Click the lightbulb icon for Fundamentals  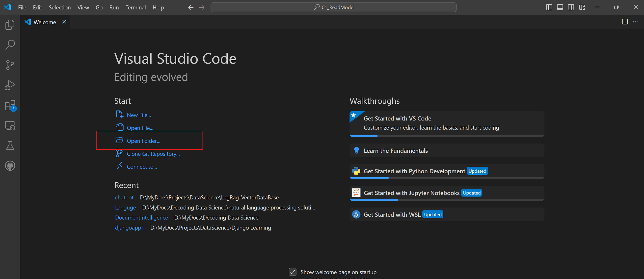(356, 150)
